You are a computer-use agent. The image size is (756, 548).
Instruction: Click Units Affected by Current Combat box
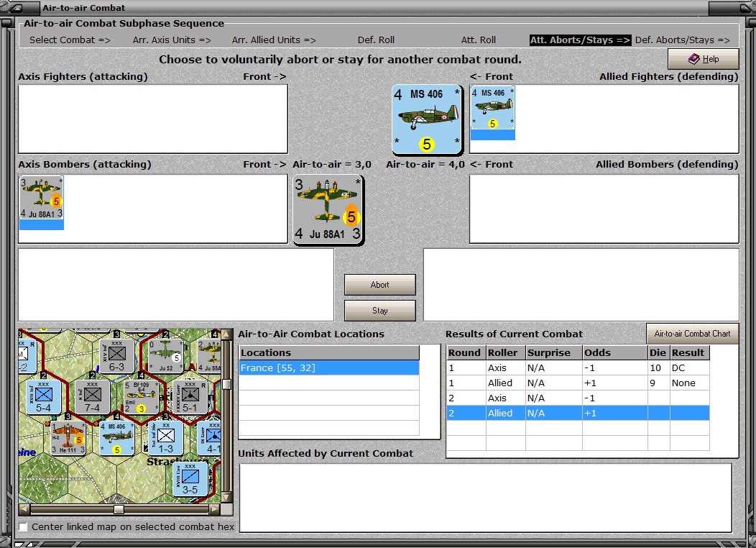pos(486,498)
